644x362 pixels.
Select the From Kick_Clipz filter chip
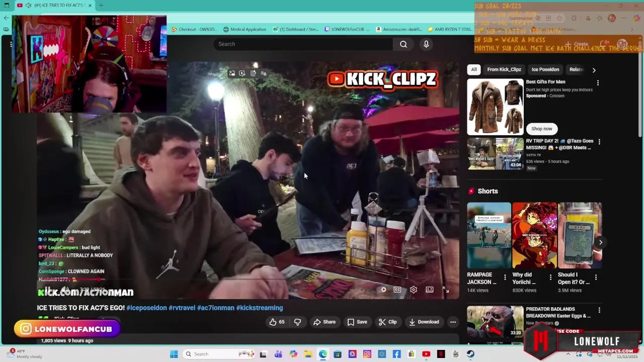[x=504, y=69]
